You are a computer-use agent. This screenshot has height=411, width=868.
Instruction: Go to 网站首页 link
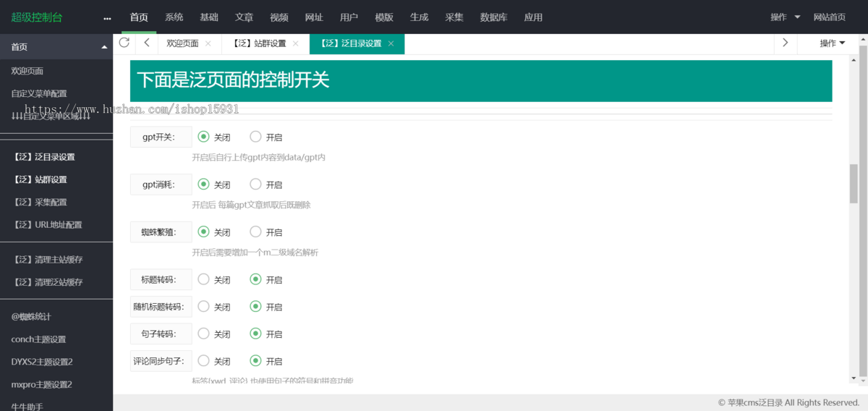pyautogui.click(x=829, y=17)
